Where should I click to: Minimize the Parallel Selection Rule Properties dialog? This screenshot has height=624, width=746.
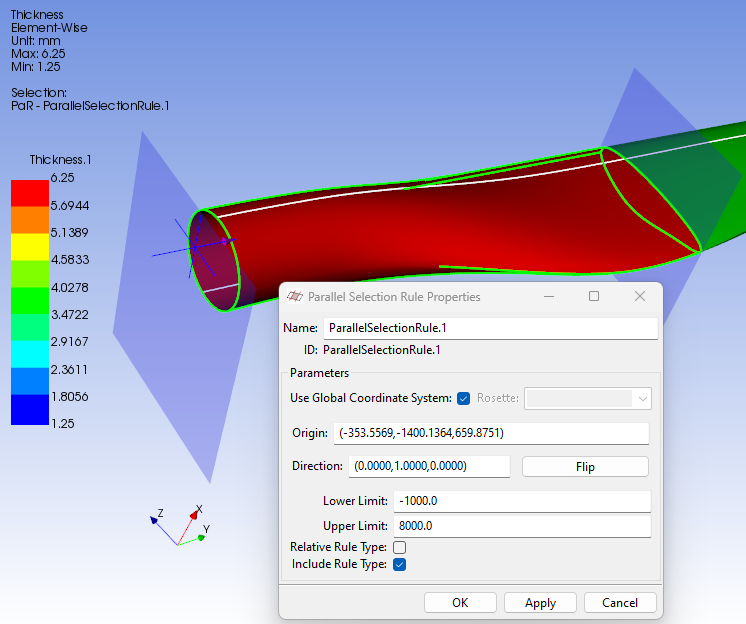549,297
